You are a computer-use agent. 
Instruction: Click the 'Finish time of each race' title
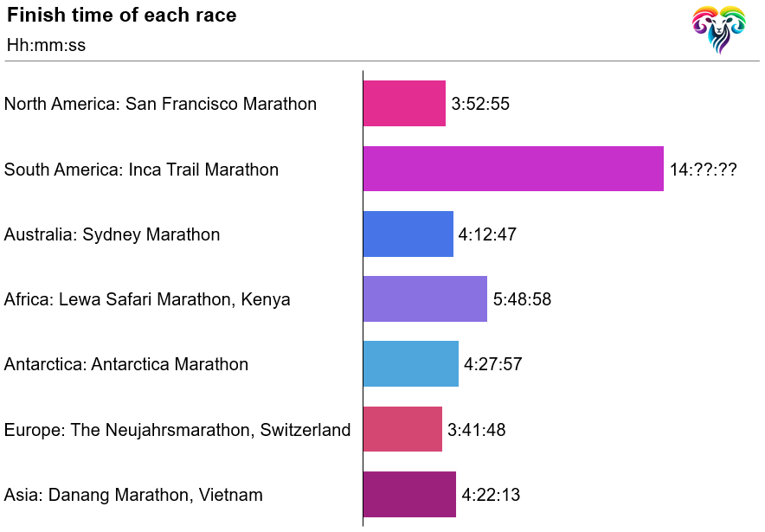[x=122, y=16]
